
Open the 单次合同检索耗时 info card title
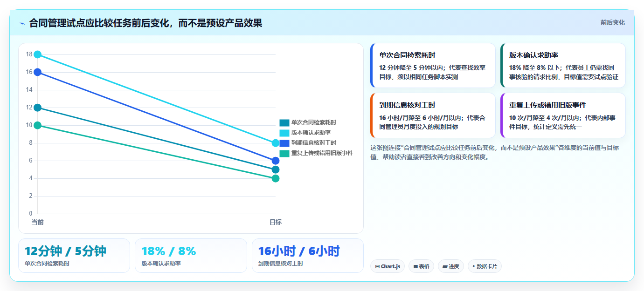click(407, 55)
